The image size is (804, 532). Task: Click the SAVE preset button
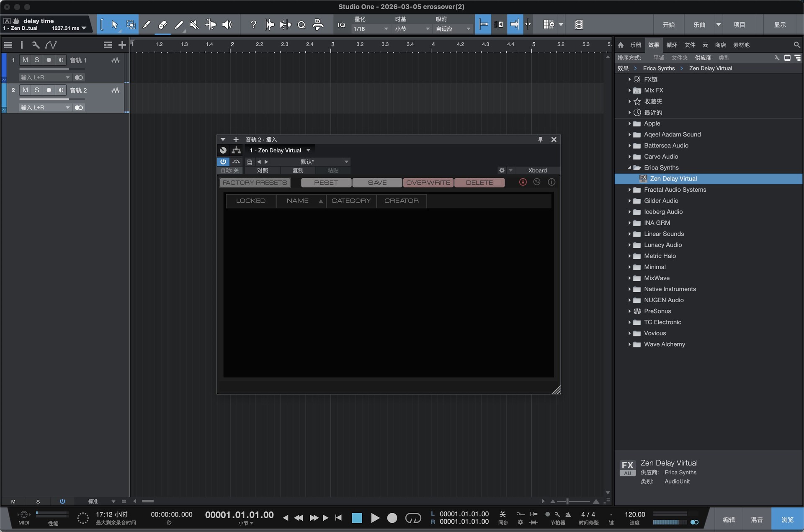(x=377, y=182)
